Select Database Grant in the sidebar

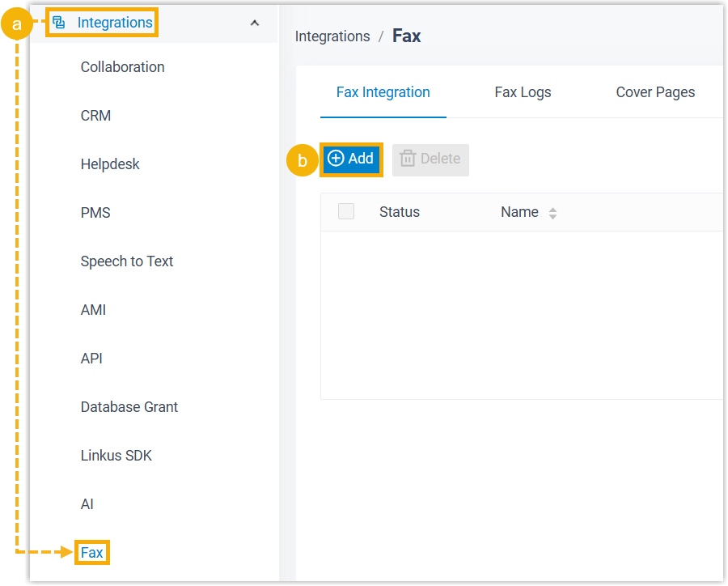point(129,407)
